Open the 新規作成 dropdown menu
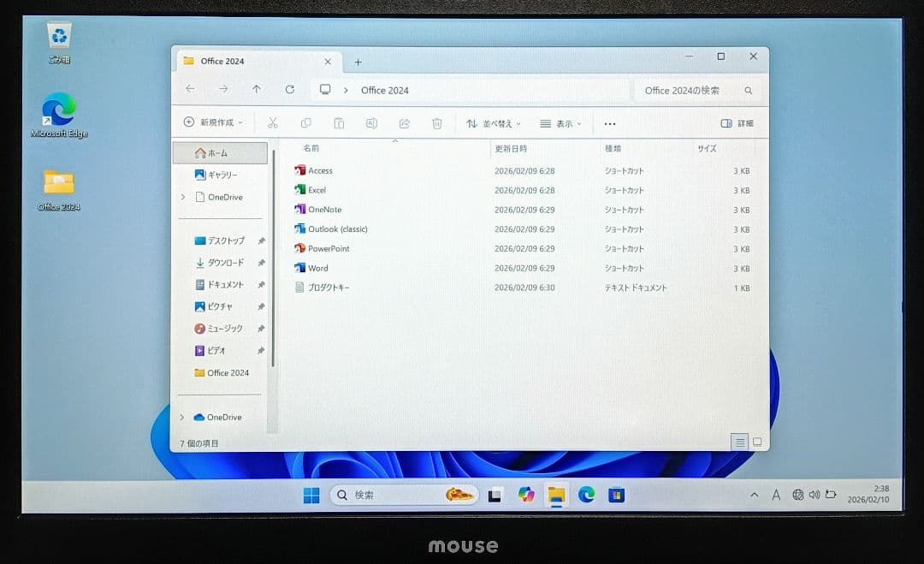This screenshot has height=564, width=924. pyautogui.click(x=212, y=123)
